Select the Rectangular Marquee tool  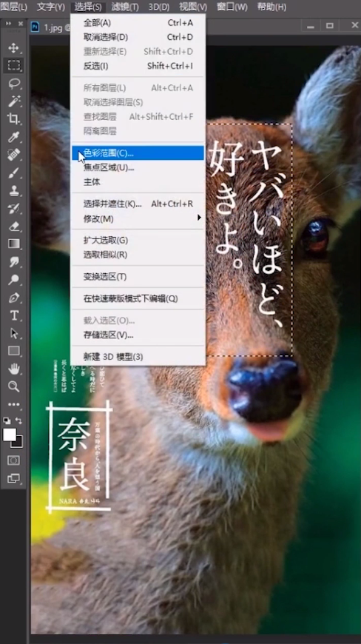13,65
